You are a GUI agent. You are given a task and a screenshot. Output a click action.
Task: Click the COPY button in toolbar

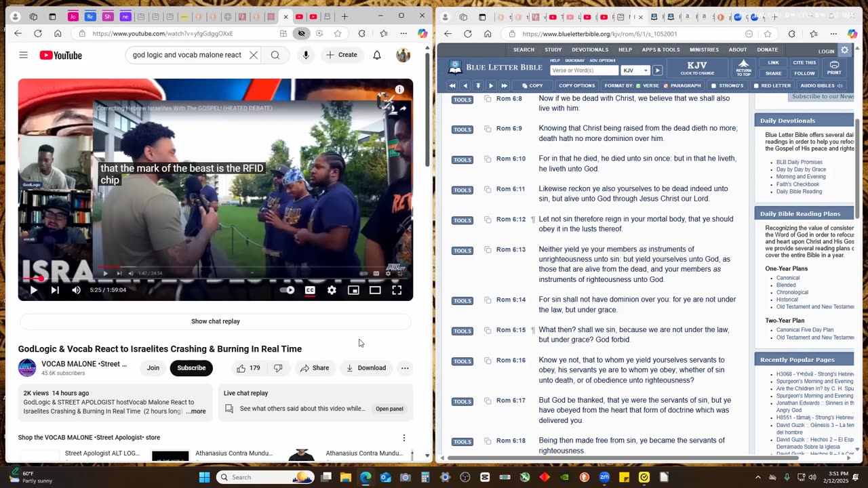(x=532, y=86)
